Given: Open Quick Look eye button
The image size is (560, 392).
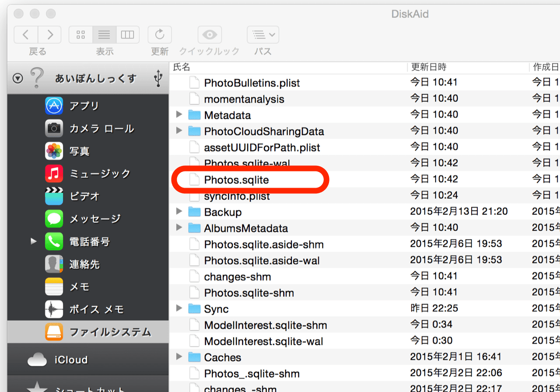Looking at the screenshot, I should [x=210, y=35].
